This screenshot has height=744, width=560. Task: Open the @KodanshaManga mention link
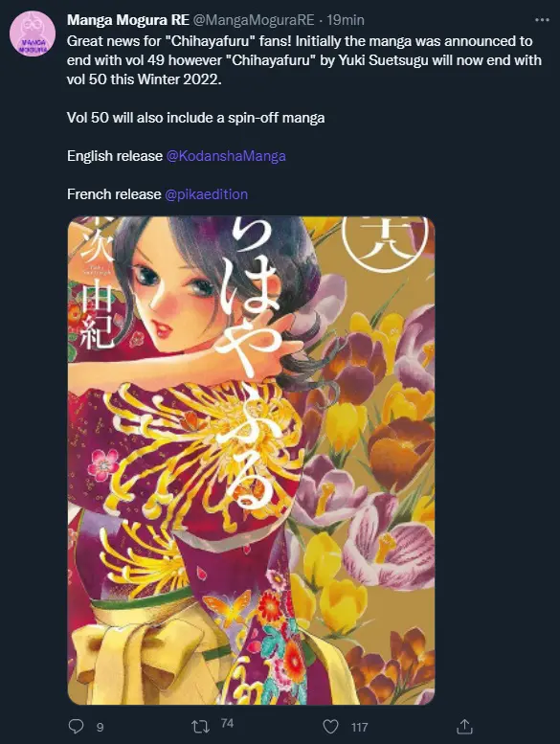click(x=226, y=156)
